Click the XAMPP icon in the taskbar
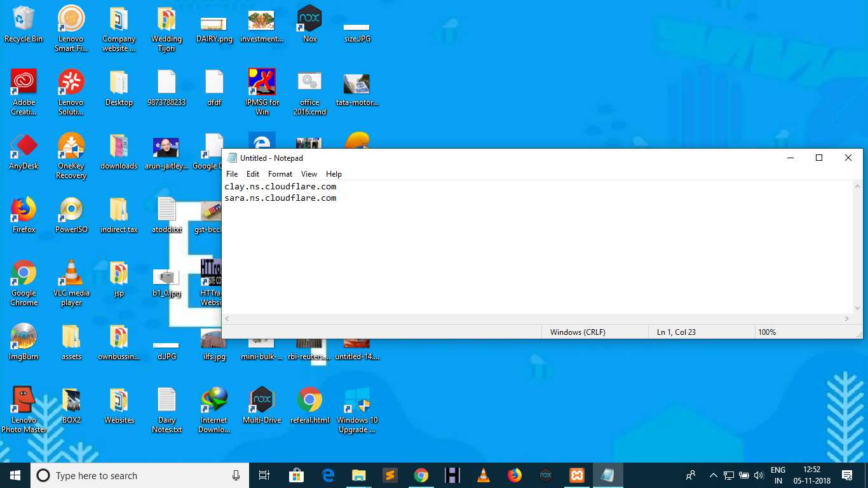Viewport: 868px width, 488px height. 576,475
